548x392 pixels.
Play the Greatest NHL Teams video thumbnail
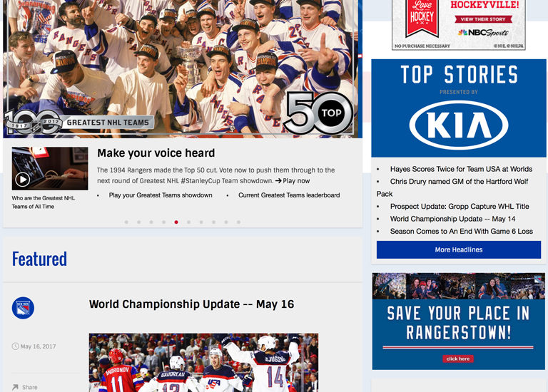pyautogui.click(x=50, y=169)
